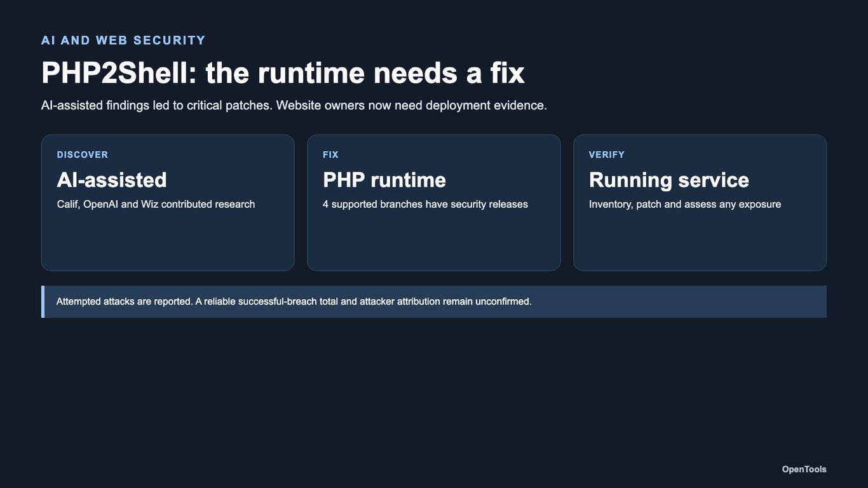Click the 'VERIFY' card label
Viewport: 868px width, 488px height.
pyautogui.click(x=607, y=154)
